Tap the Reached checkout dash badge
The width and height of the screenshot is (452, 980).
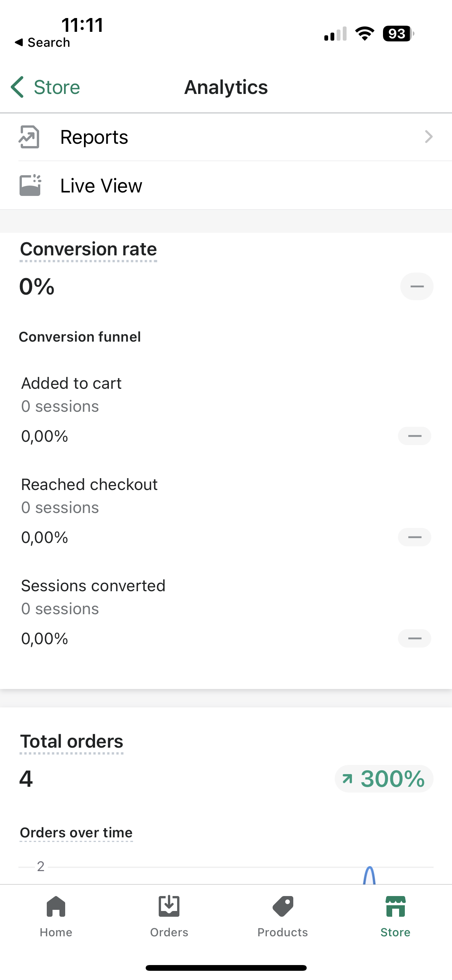pos(414,537)
